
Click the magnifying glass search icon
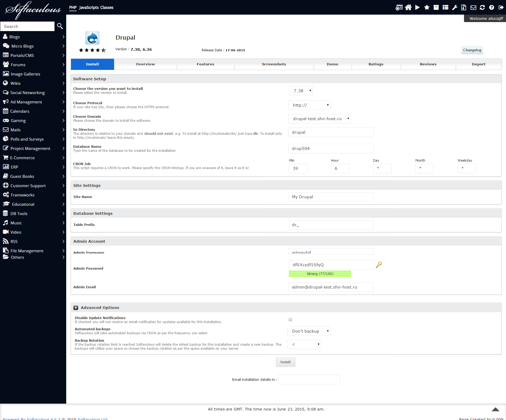tap(60, 26)
